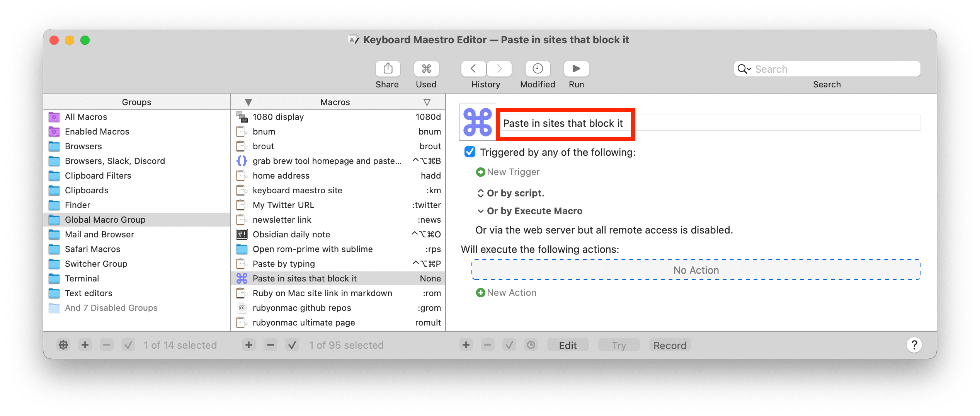Select the Enabled Macros smart group
Image resolution: width=980 pixels, height=416 pixels.
pos(137,131)
